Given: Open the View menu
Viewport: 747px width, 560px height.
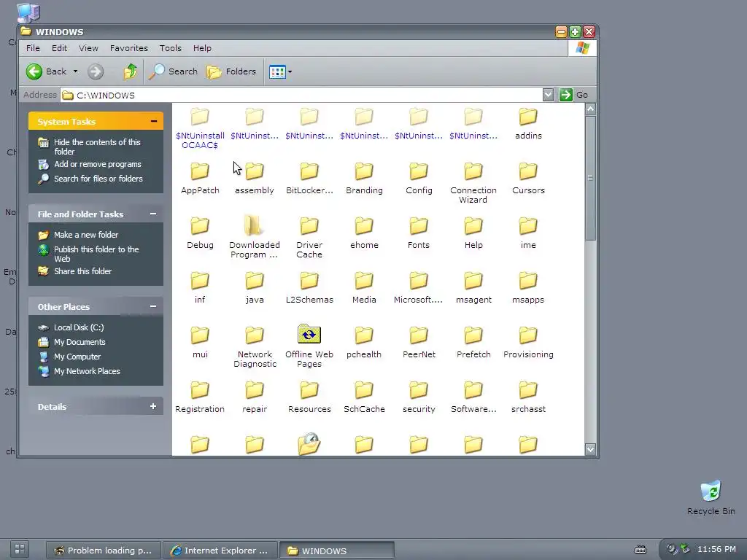Looking at the screenshot, I should tap(88, 48).
